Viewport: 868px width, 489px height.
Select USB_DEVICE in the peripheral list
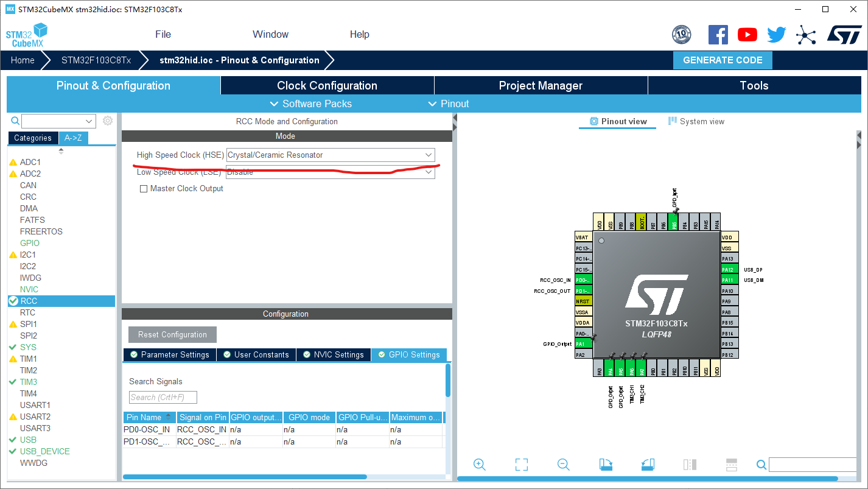pos(45,451)
